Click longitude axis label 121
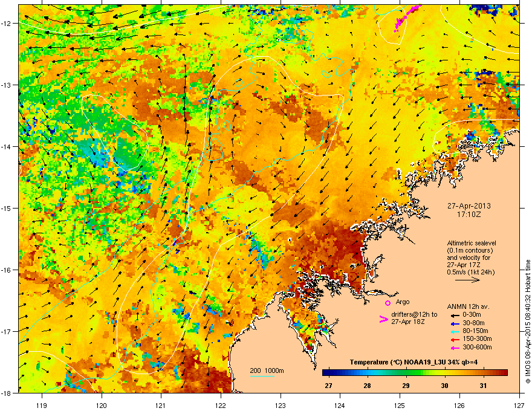The height and width of the screenshot is (411, 532). click(161, 405)
